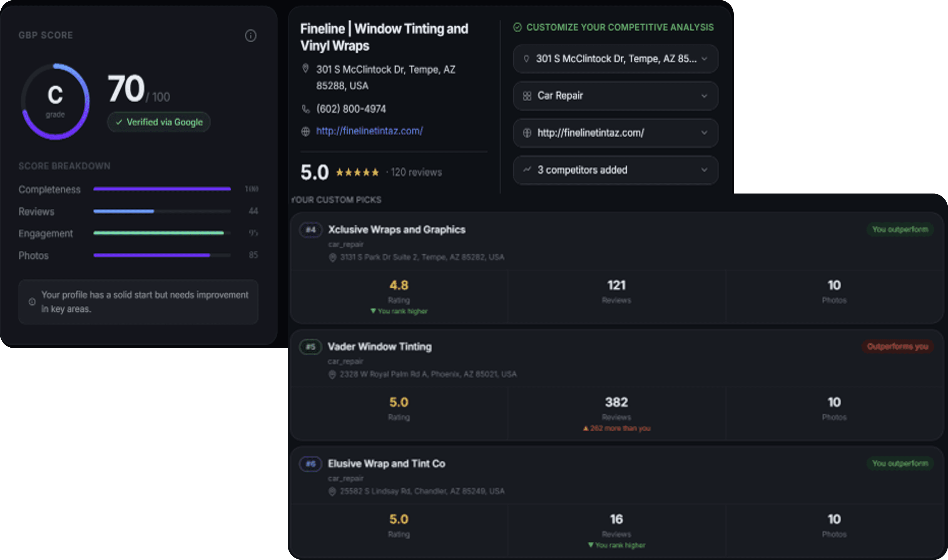Select the #6 rank badge for Elusive Wrap

[310, 464]
